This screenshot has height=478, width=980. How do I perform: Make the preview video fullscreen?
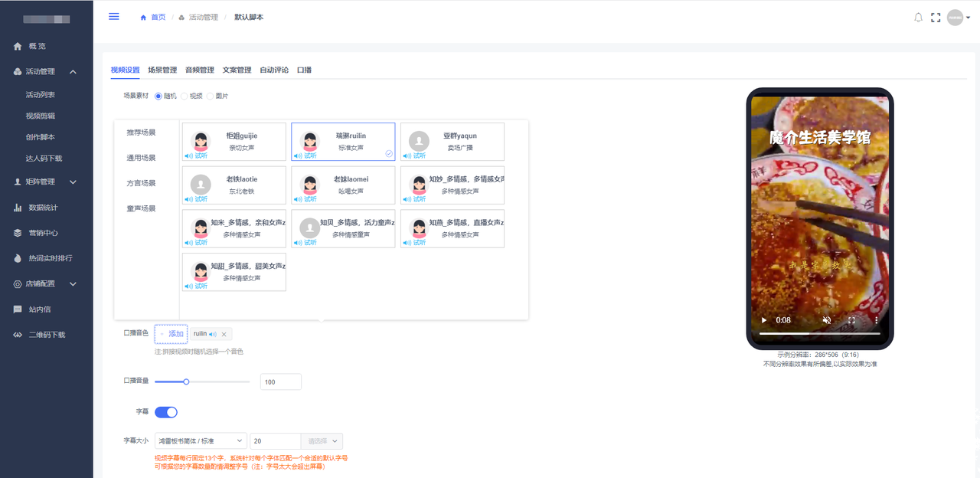851,320
